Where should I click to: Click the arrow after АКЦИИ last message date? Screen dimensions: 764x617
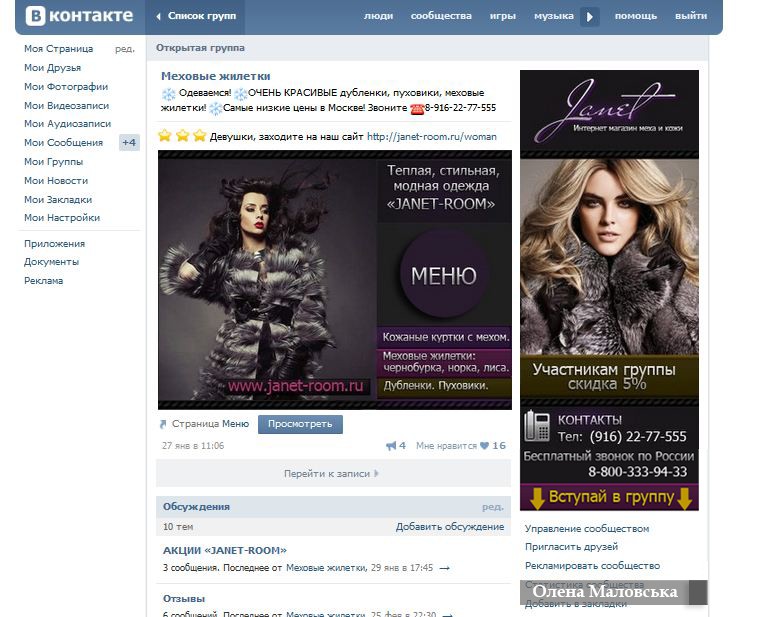[x=444, y=568]
